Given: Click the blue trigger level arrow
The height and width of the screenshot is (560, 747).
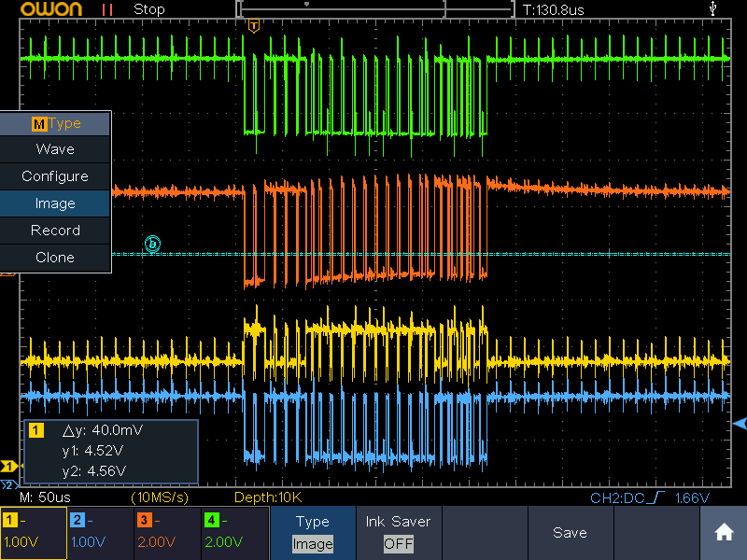Looking at the screenshot, I should point(740,423).
